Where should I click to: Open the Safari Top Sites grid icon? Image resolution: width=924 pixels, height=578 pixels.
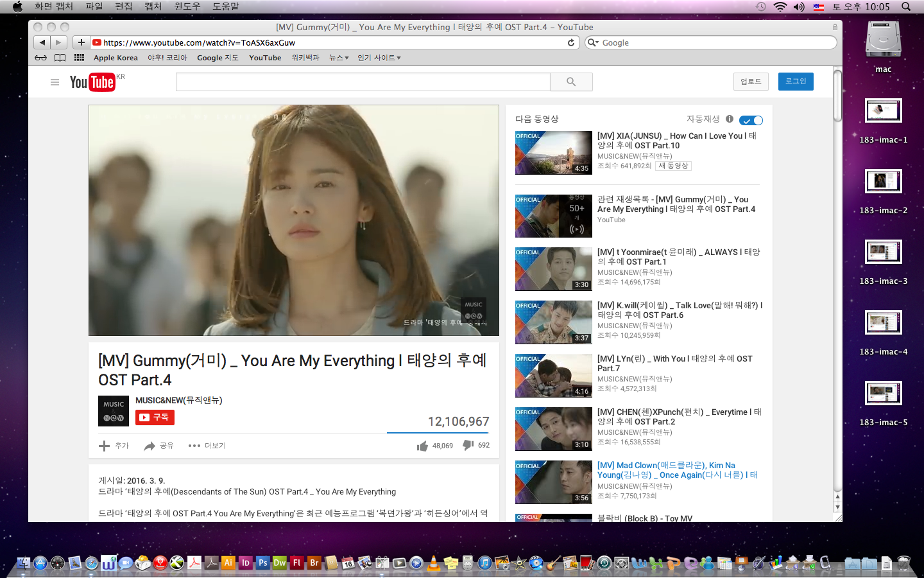pos(79,58)
